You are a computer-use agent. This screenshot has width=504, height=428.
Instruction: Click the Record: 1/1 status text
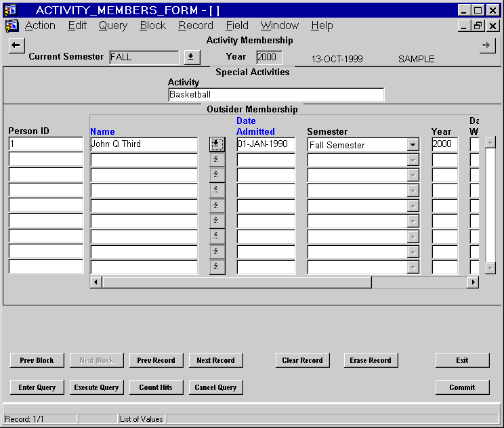(x=24, y=419)
